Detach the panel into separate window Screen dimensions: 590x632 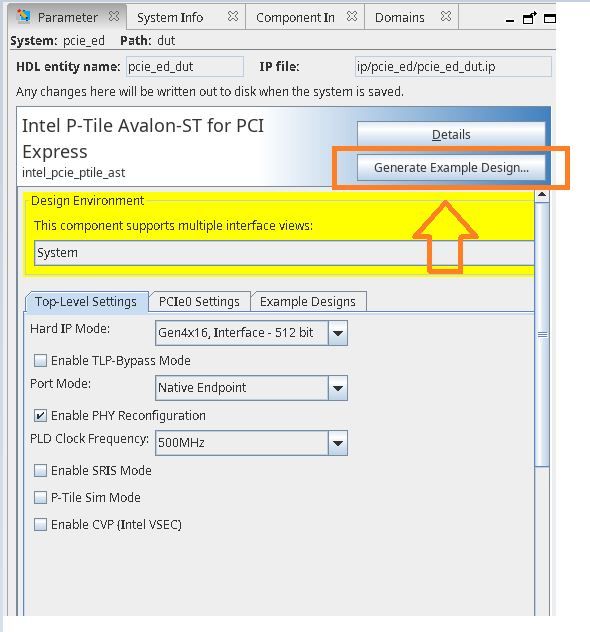tap(530, 18)
